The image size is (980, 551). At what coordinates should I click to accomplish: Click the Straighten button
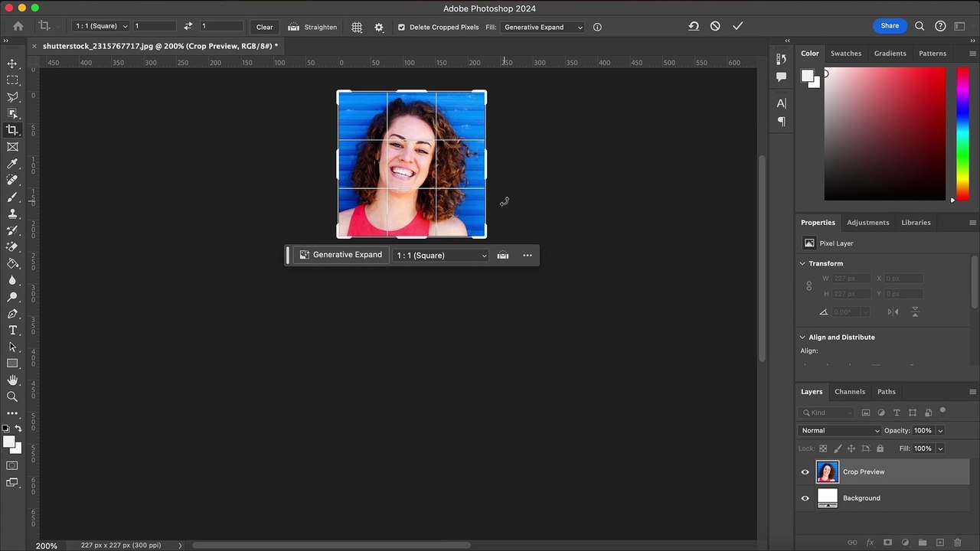[x=312, y=27]
